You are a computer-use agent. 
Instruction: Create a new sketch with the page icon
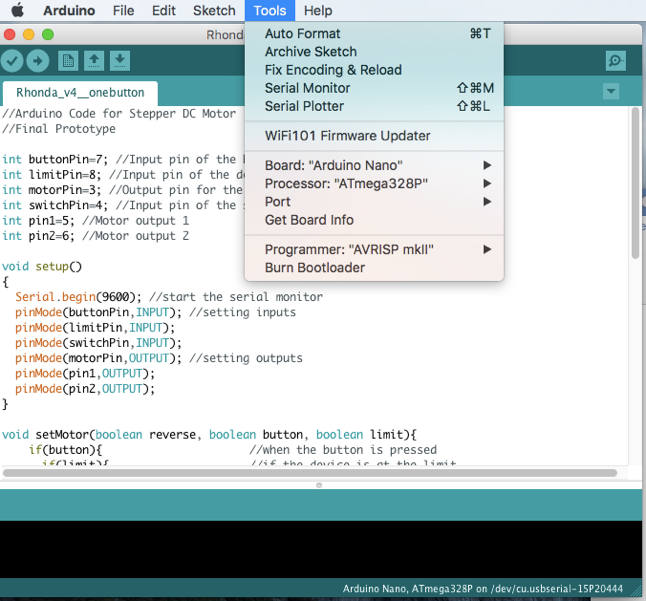(x=68, y=61)
